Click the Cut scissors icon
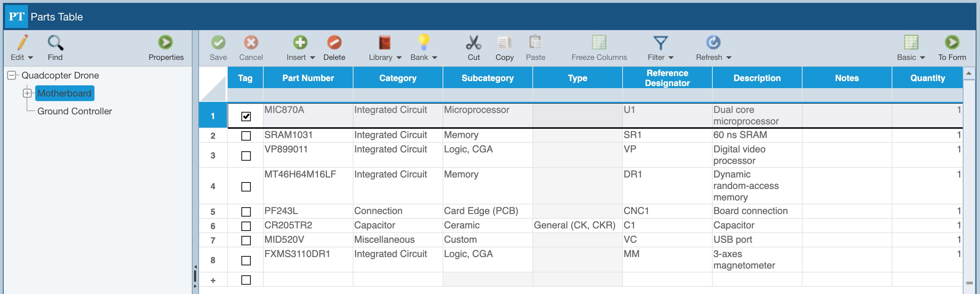 coord(473,43)
